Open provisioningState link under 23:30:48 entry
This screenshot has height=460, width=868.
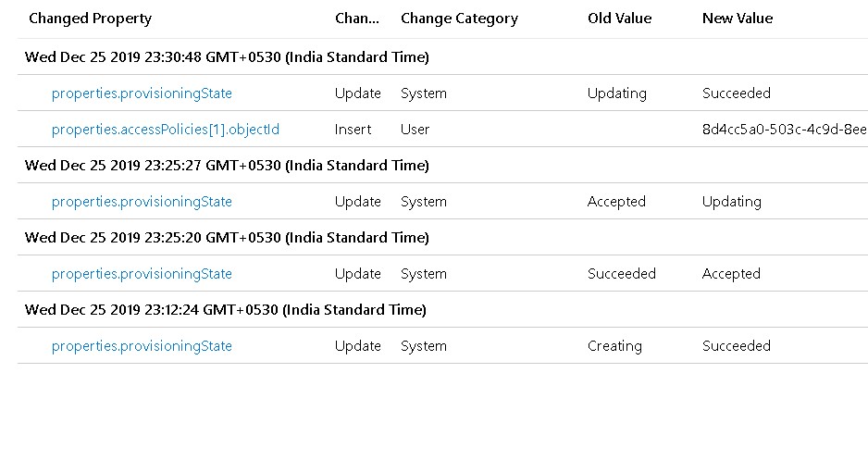point(142,93)
